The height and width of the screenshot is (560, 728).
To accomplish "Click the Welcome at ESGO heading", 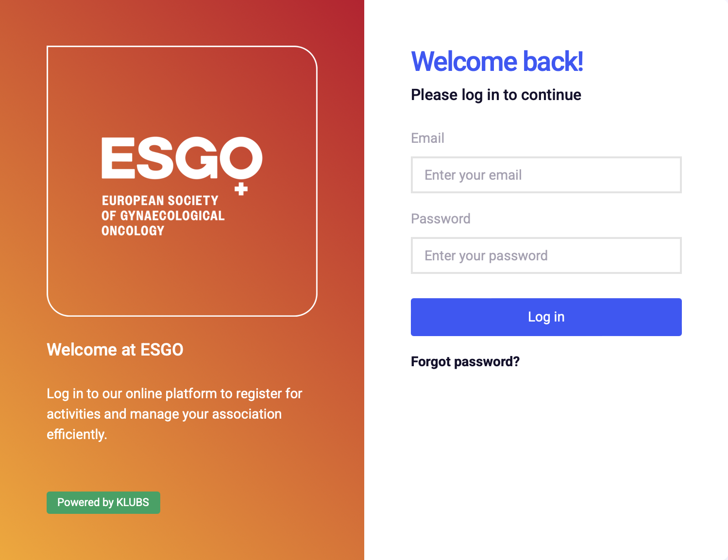I will 115,350.
